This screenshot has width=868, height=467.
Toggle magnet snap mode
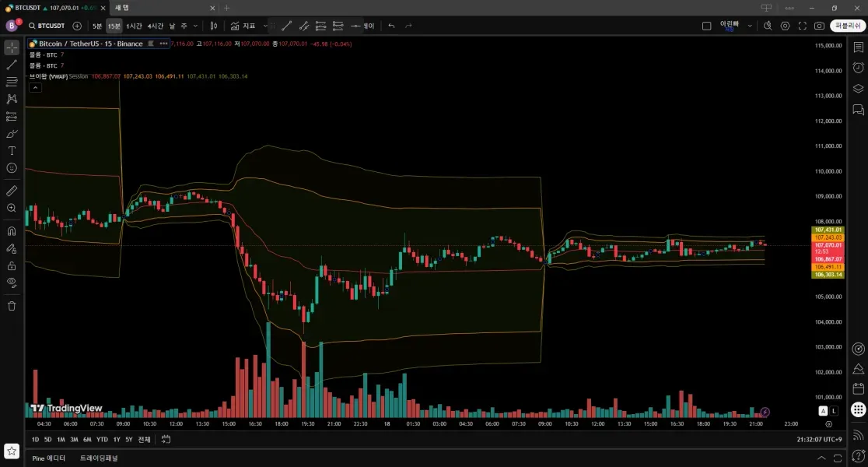pos(11,230)
